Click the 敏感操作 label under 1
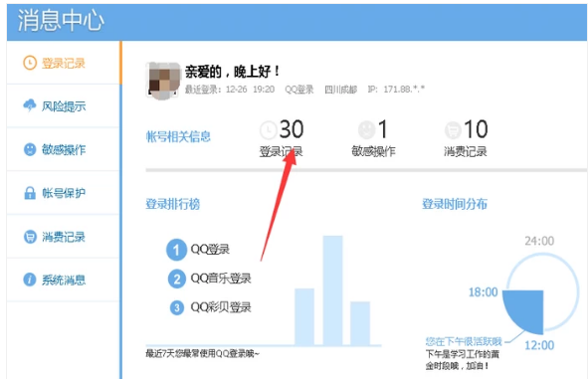 pyautogui.click(x=373, y=151)
